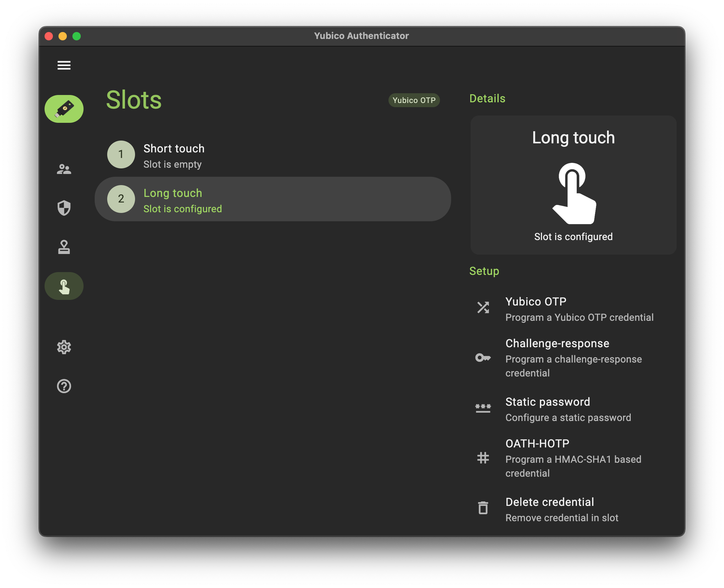Open Settings gear in sidebar
Screen dimensions: 724x588
point(64,347)
